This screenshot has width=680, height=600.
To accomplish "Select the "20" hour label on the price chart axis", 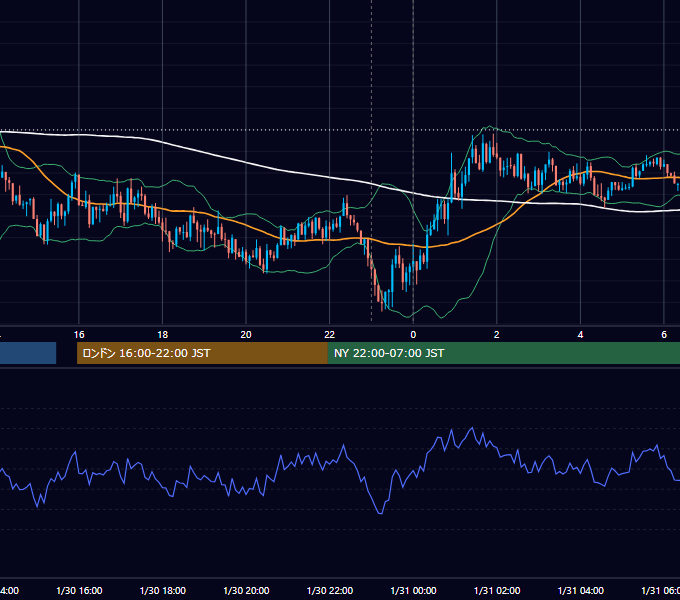I will point(246,335).
